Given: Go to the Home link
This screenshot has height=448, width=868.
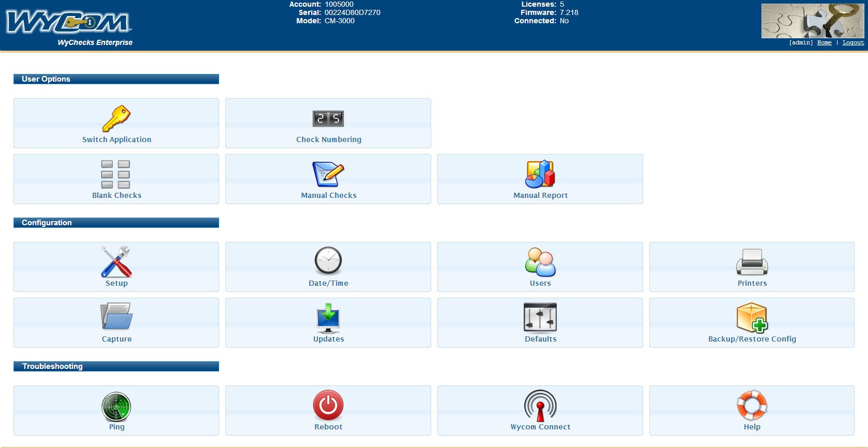Looking at the screenshot, I should (x=824, y=43).
